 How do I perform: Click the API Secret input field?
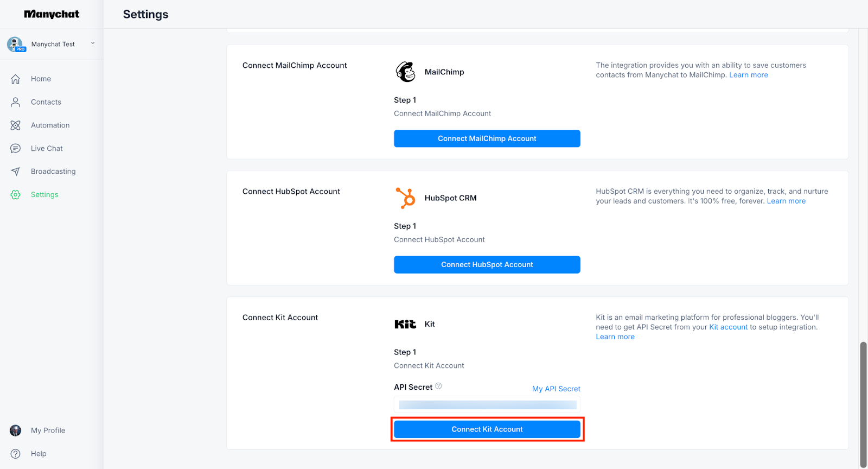(x=487, y=404)
